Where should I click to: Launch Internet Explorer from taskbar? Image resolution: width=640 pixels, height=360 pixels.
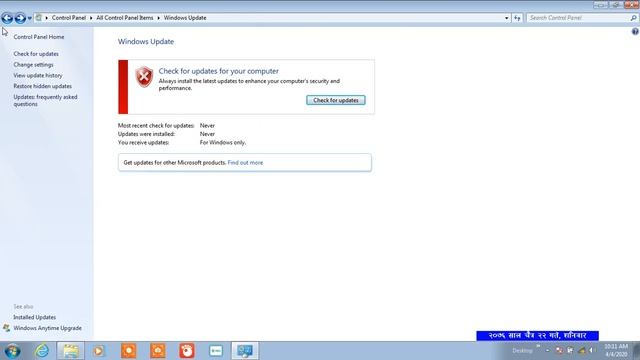(x=42, y=351)
